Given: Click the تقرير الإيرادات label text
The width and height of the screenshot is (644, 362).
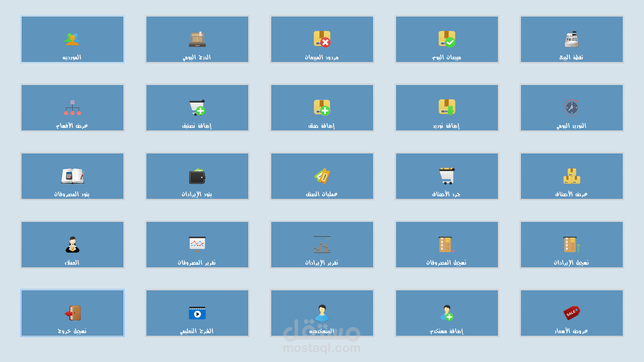Looking at the screenshot, I should (321, 263).
